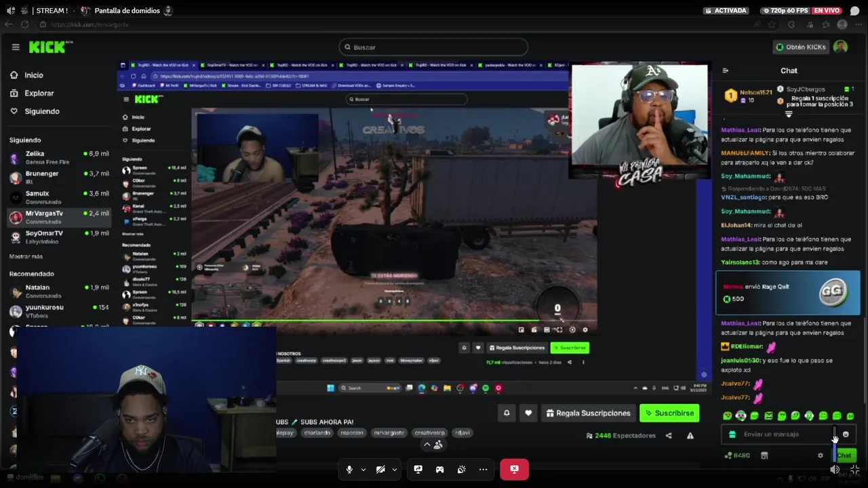This screenshot has height=488, width=868.
Task: Click the ACTIVADA badge
Action: tap(726, 11)
